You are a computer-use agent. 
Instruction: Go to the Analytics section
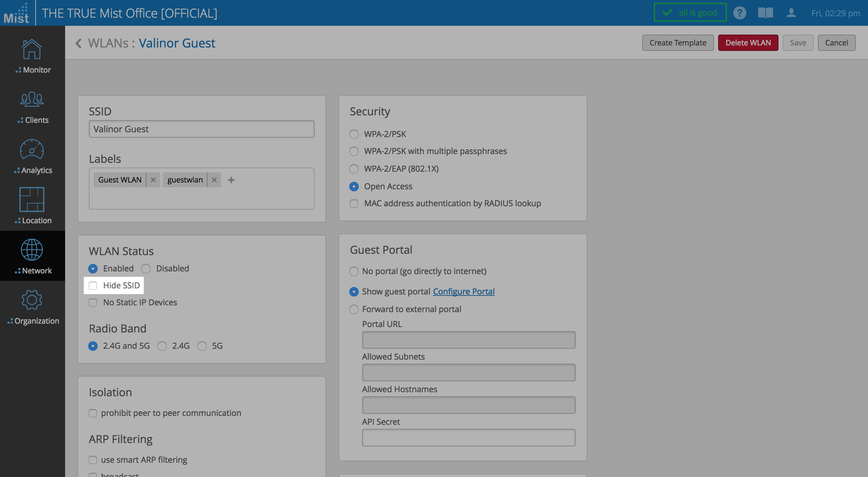coord(32,156)
